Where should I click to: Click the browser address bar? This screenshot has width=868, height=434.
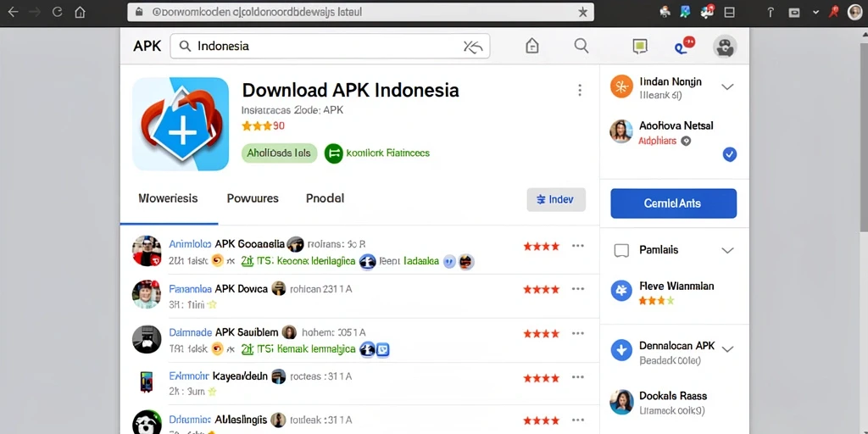[x=360, y=12]
